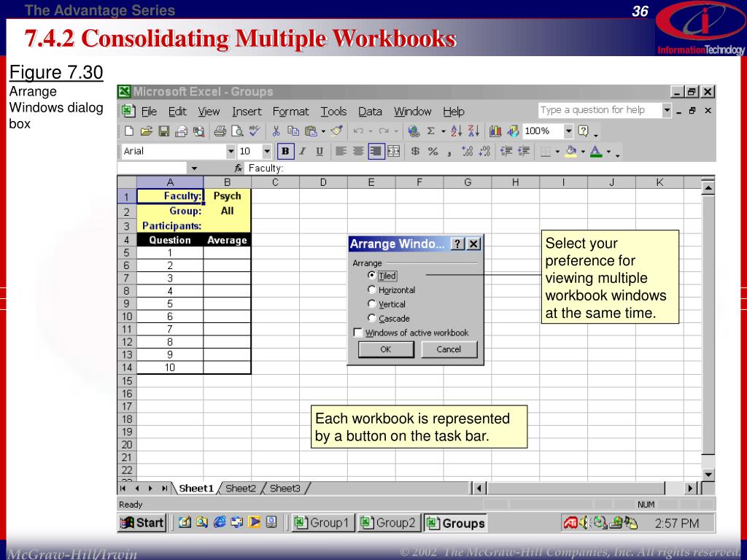
Task: Open the Data menu
Action: pos(370,112)
